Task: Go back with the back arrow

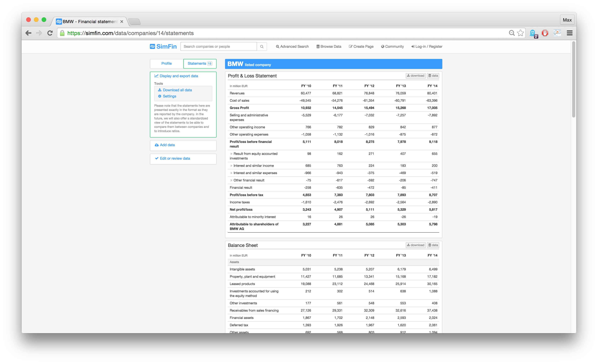Action: (29, 33)
